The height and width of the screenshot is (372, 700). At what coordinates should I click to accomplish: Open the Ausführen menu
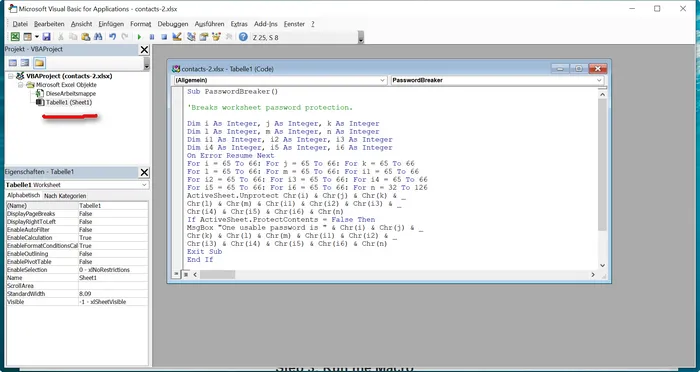pos(210,24)
